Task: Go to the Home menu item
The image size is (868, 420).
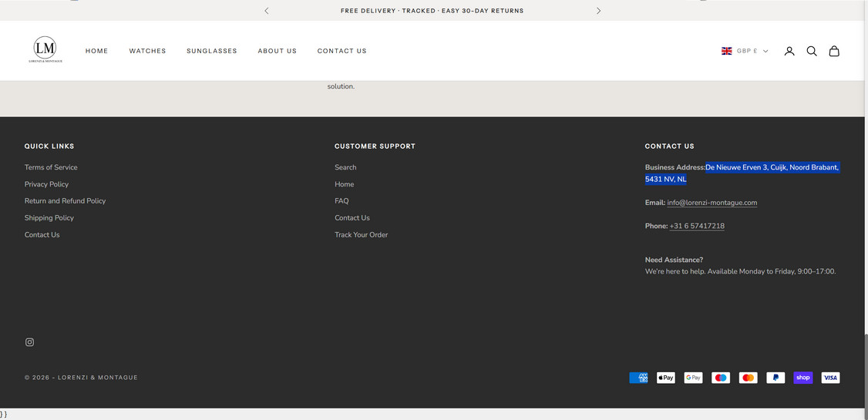Action: coord(97,51)
